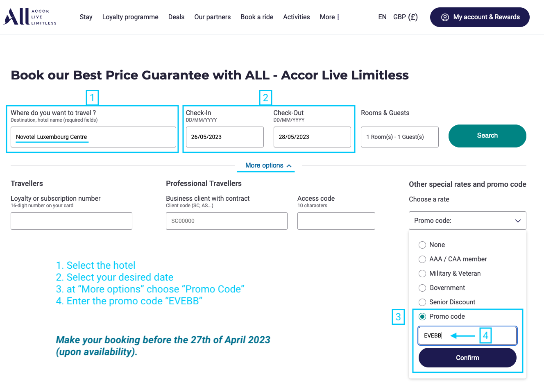Open the Promo code rate dropdown
The height and width of the screenshot is (392, 544).
pyautogui.click(x=467, y=220)
